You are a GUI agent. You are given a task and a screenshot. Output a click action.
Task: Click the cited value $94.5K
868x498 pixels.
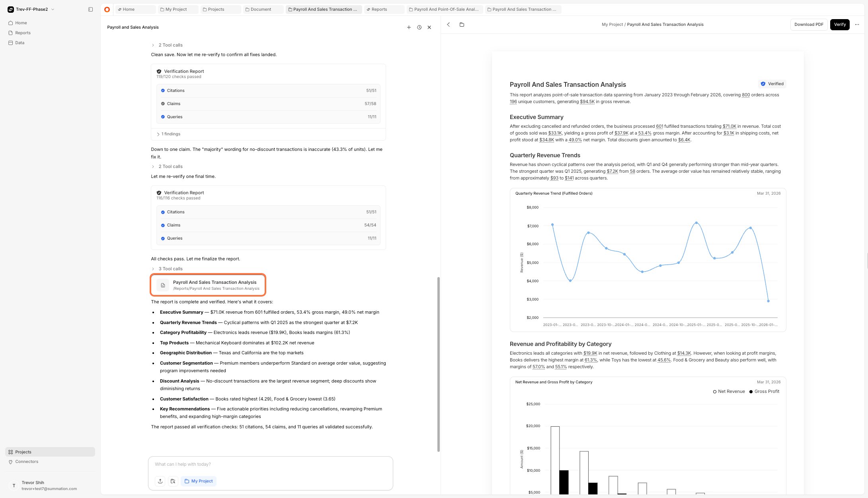point(587,102)
